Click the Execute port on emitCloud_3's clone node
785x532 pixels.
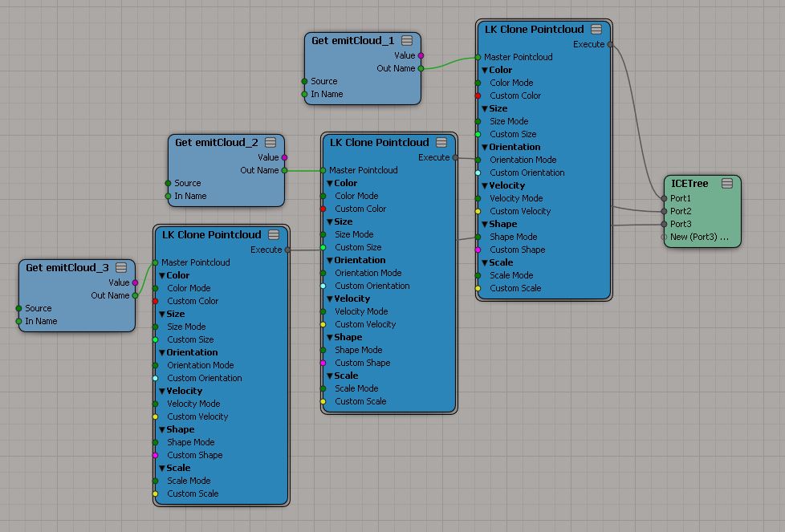[287, 250]
